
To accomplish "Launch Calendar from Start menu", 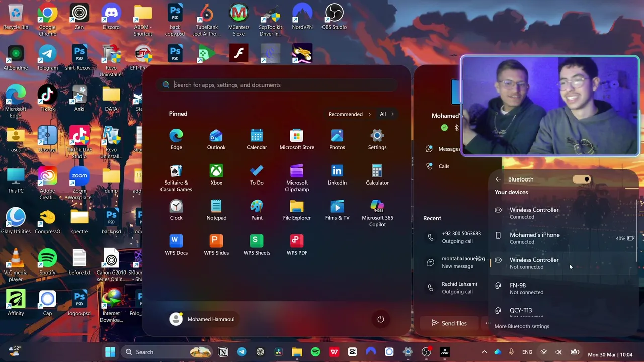I will pyautogui.click(x=257, y=140).
